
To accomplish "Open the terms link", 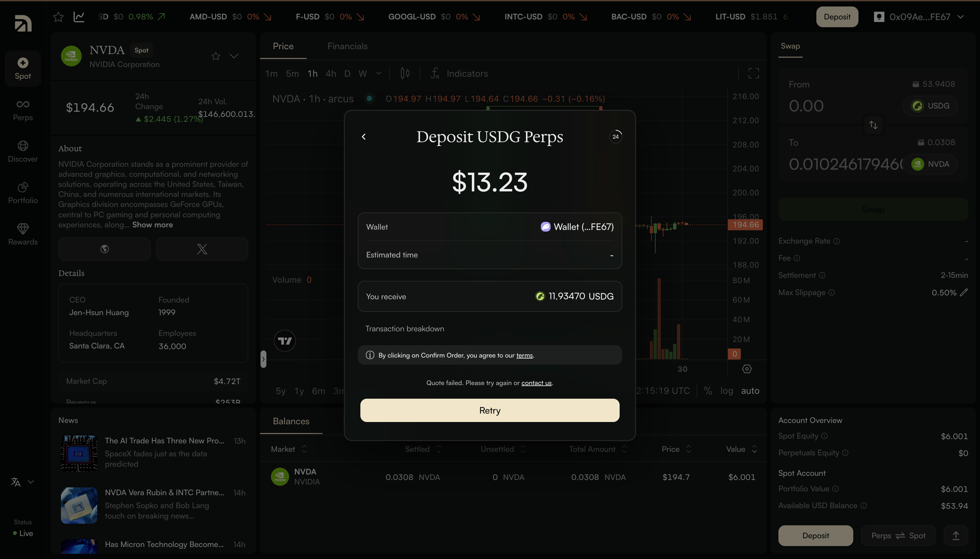I will point(524,356).
